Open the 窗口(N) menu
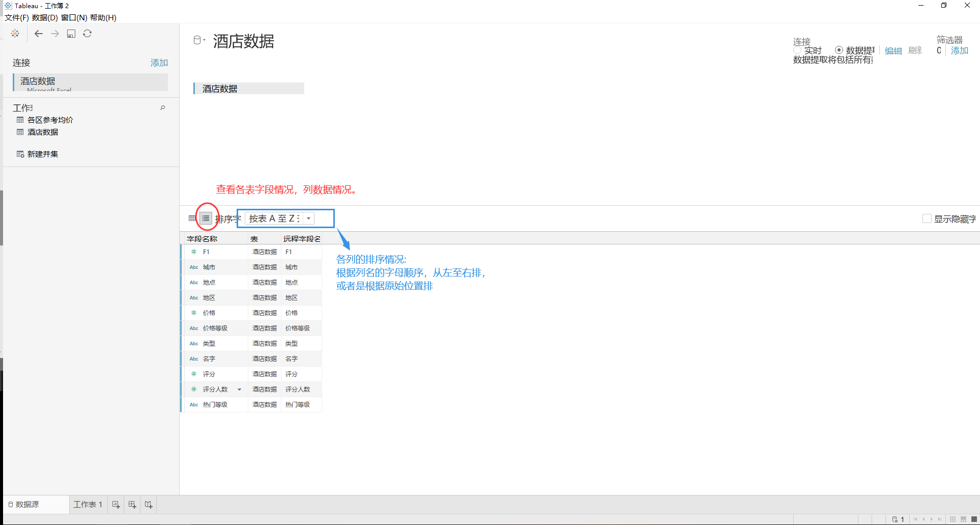The height and width of the screenshot is (525, 980). coord(74,17)
